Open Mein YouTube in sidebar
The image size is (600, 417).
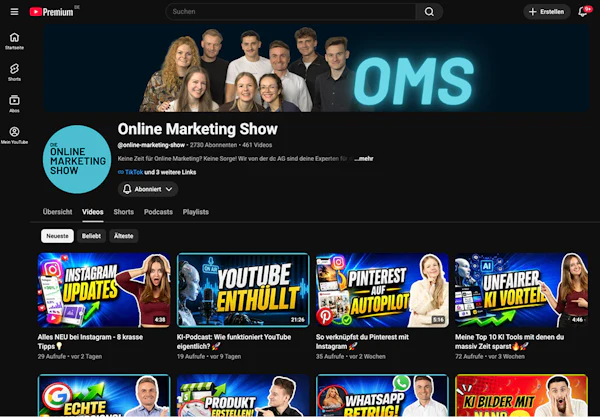click(14, 135)
